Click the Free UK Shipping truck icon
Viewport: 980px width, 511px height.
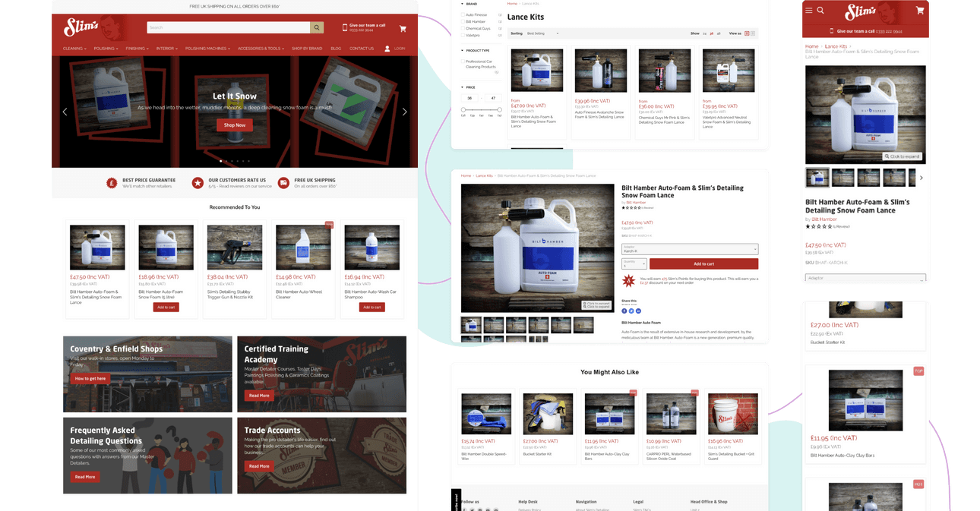click(x=283, y=183)
